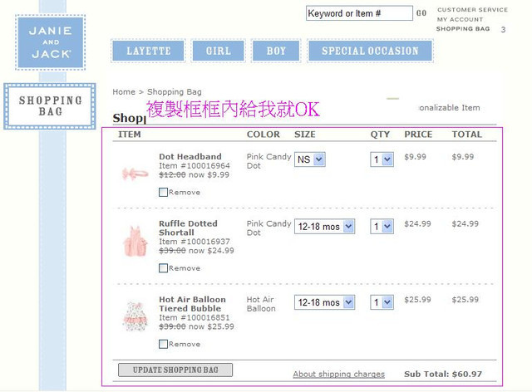The image size is (532, 392).
Task: Open the Boy category tab
Action: 276,51
